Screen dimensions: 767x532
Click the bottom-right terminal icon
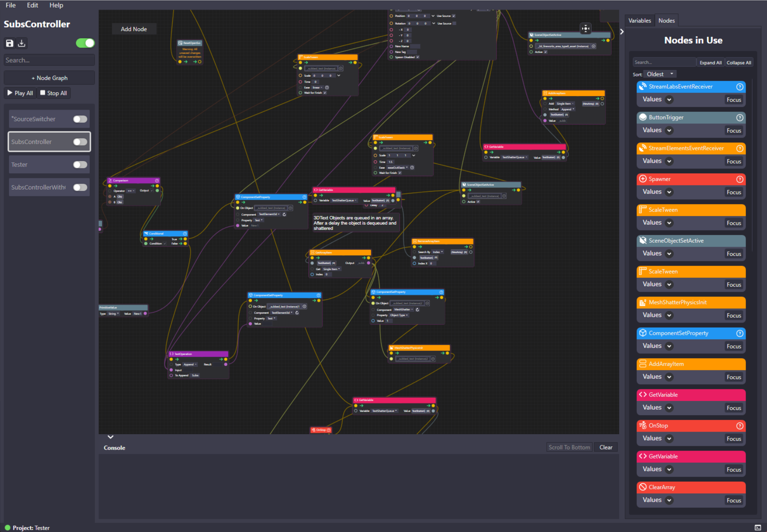[x=758, y=527]
